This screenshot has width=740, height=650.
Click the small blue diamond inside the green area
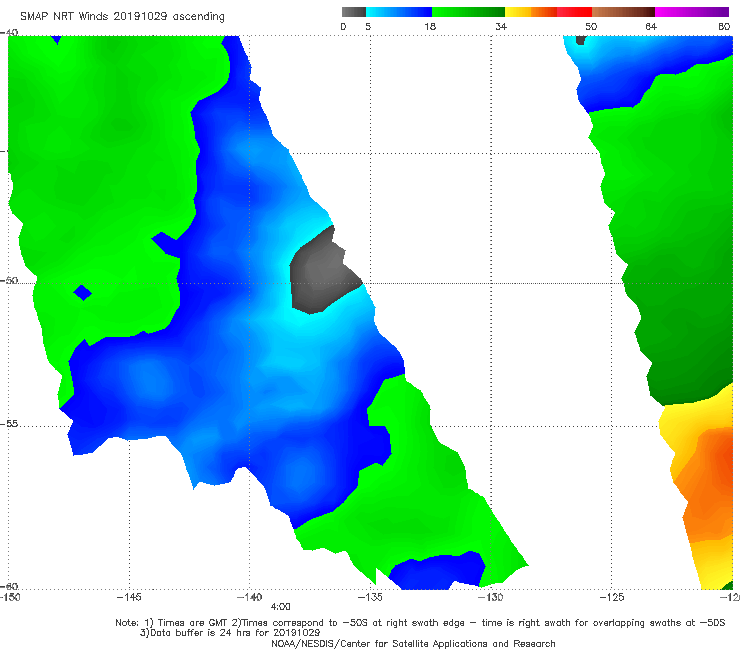point(83,293)
